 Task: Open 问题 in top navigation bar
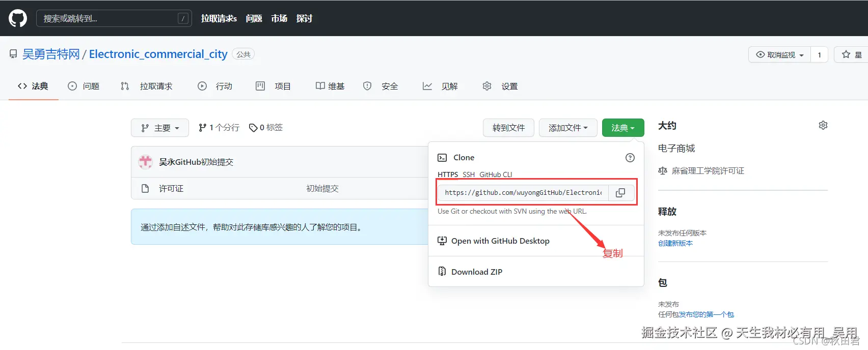pyautogui.click(x=254, y=18)
